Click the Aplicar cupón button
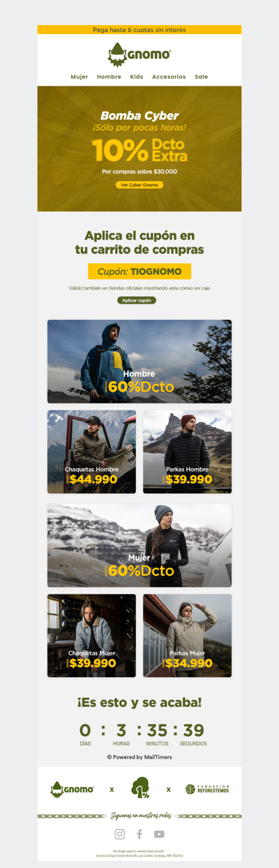This screenshot has width=279, height=868. (137, 300)
